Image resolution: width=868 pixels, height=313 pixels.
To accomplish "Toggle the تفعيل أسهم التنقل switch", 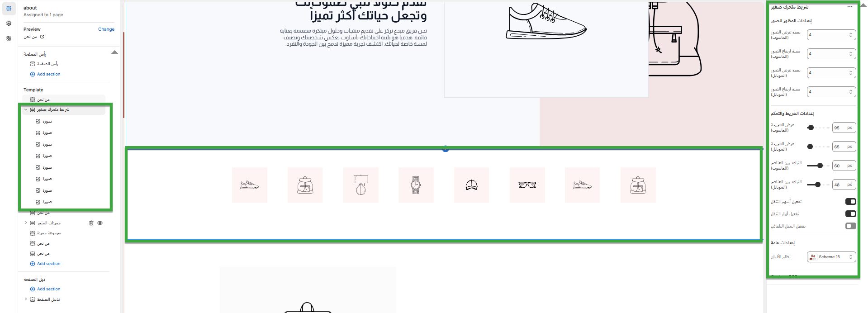I will click(x=850, y=202).
